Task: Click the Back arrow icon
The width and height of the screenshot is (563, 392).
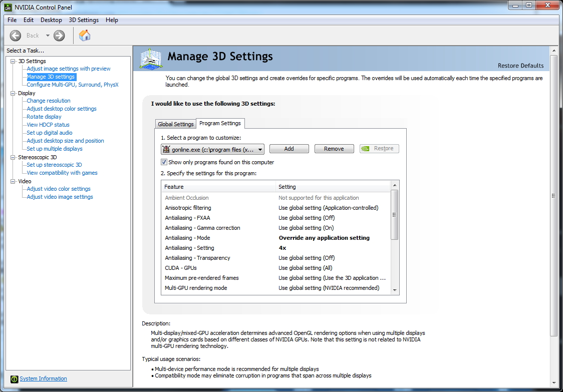Action: click(x=16, y=36)
